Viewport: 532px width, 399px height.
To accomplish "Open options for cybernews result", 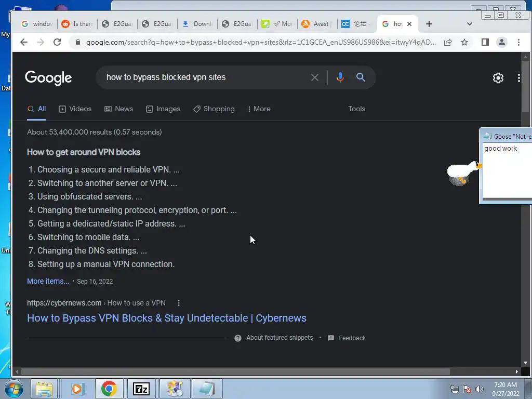I will tap(179, 303).
